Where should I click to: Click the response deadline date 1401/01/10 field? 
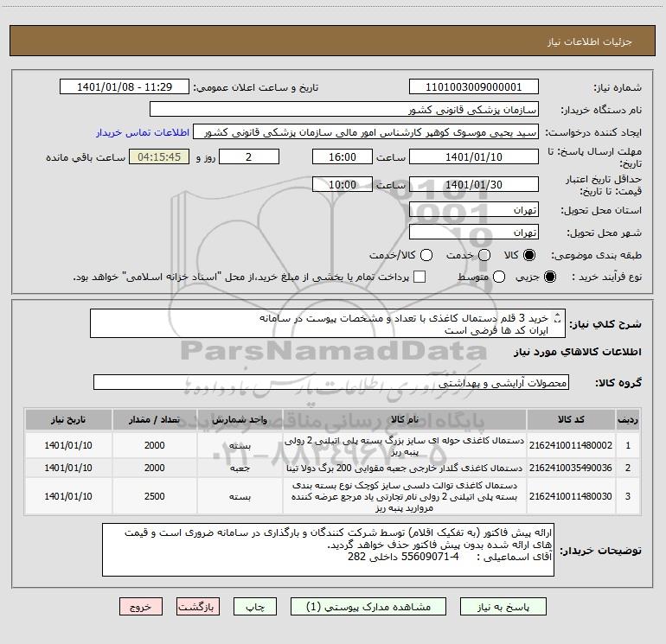(474, 156)
